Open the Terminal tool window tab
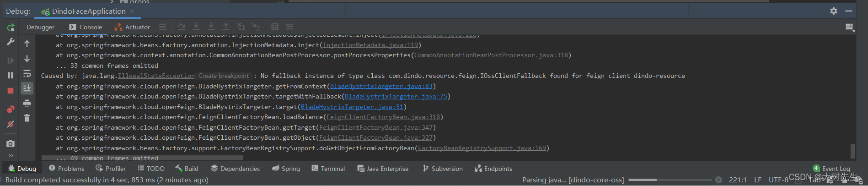The width and height of the screenshot is (868, 186). click(328, 169)
